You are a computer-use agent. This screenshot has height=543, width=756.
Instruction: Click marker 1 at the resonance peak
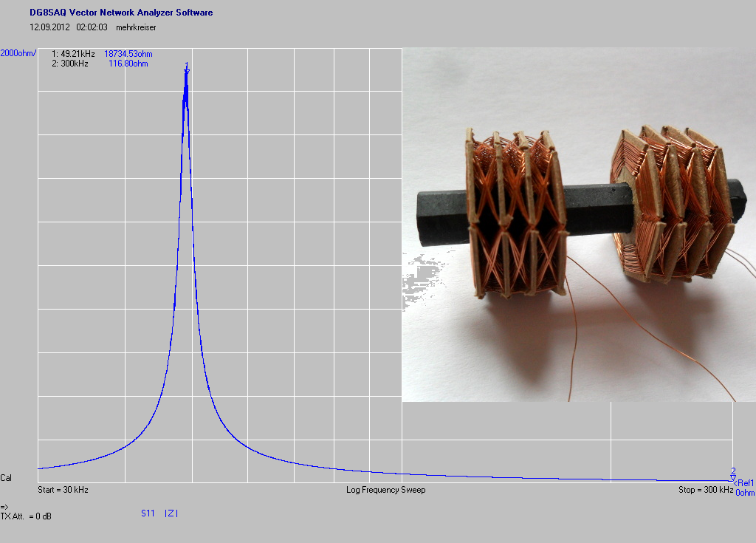[187, 69]
